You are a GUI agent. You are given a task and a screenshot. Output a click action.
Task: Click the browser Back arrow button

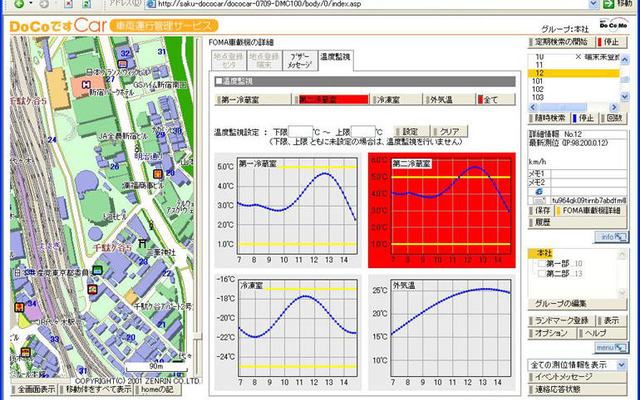[x=19, y=4]
